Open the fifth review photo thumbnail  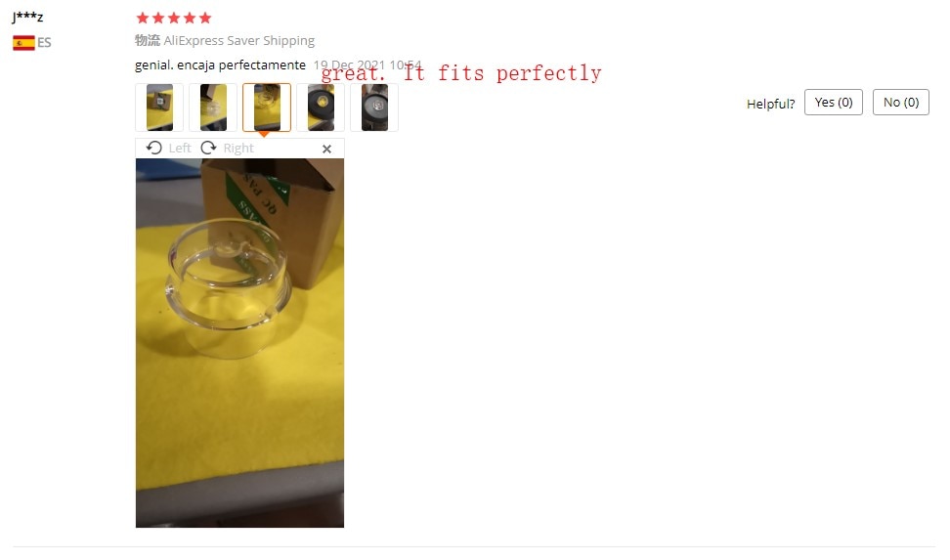tap(374, 108)
